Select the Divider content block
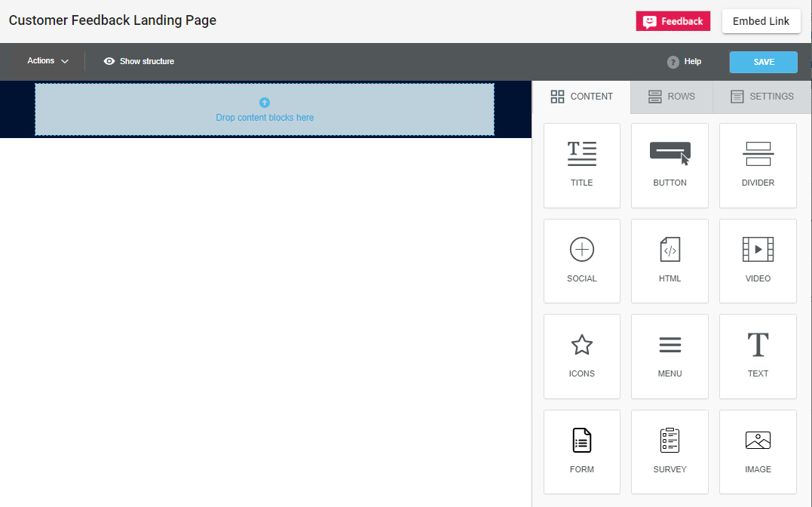The image size is (812, 507). (758, 165)
